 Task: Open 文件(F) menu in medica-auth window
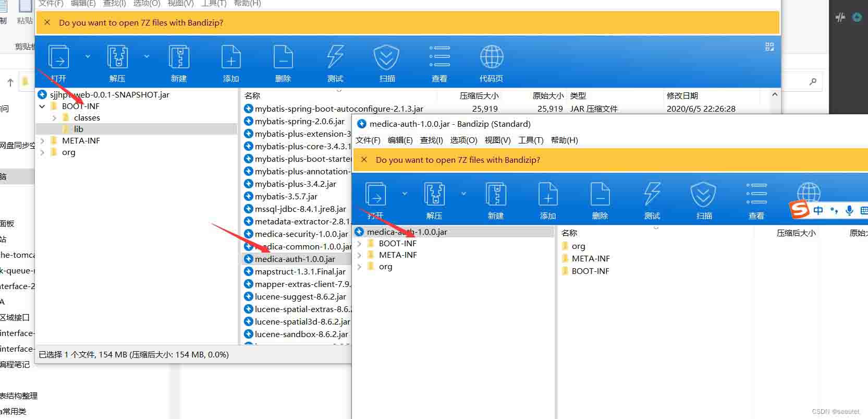coord(368,140)
